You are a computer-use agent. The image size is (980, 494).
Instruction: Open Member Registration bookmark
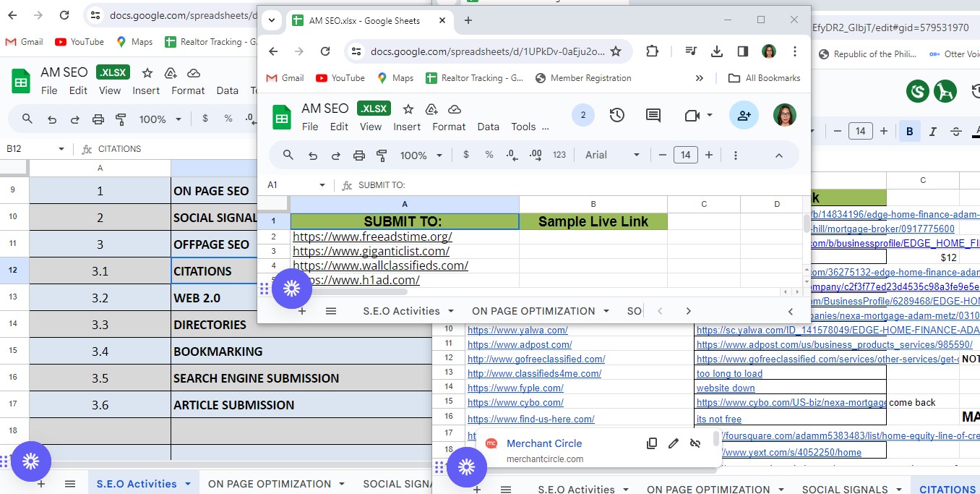click(583, 78)
